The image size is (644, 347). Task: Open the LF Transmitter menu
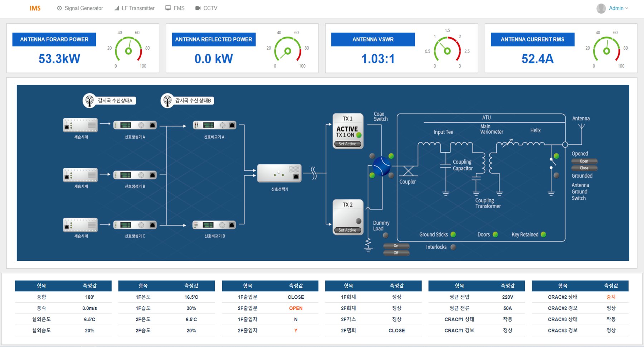coord(134,8)
